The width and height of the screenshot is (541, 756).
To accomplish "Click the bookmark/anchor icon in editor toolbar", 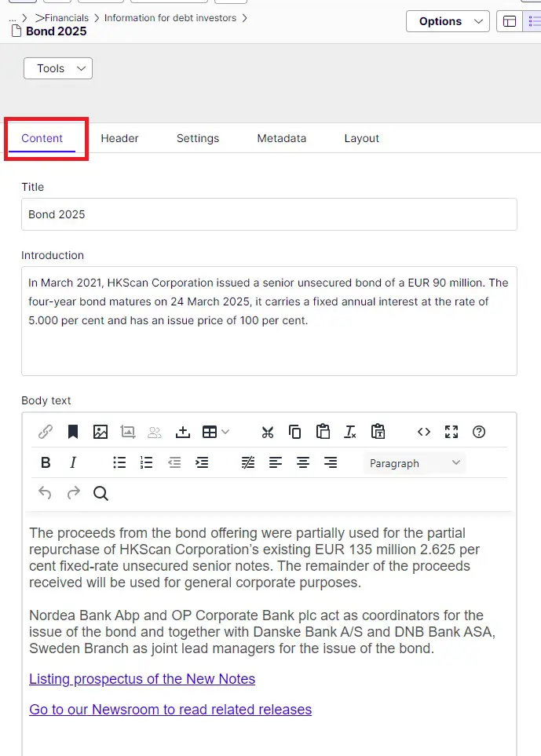I will tap(73, 432).
